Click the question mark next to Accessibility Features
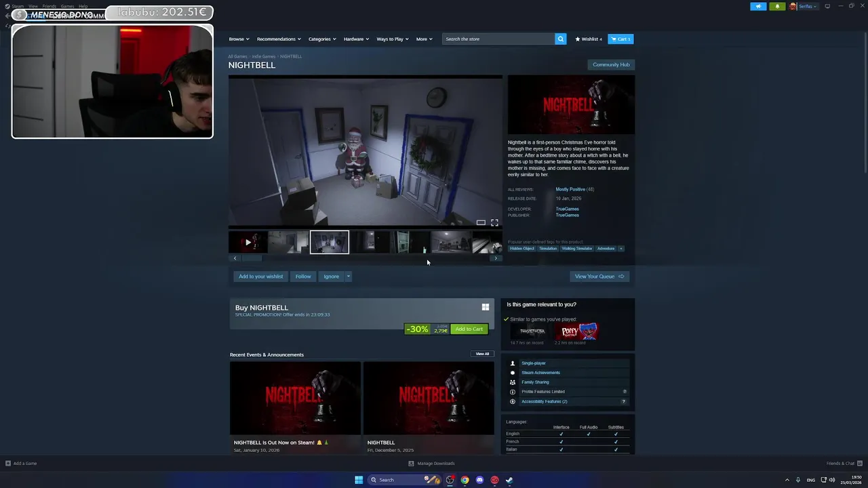The width and height of the screenshot is (868, 488). [x=624, y=401]
